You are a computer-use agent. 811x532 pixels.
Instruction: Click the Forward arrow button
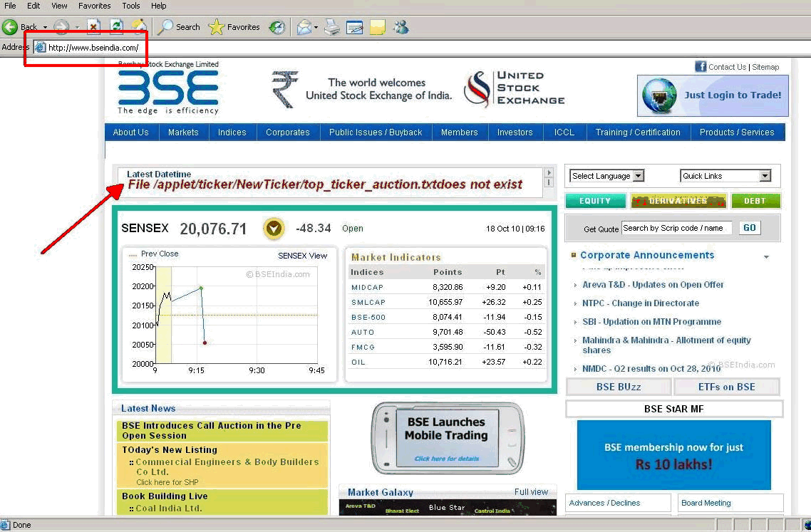coord(61,27)
